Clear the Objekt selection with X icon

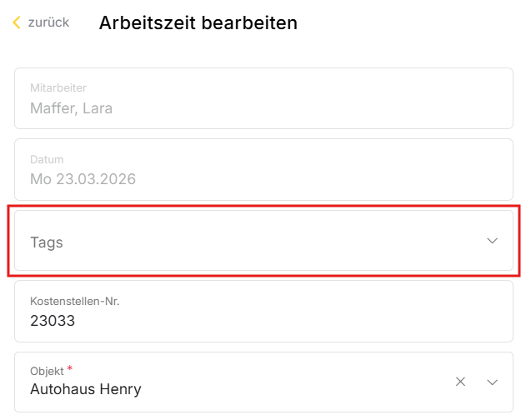pos(460,382)
